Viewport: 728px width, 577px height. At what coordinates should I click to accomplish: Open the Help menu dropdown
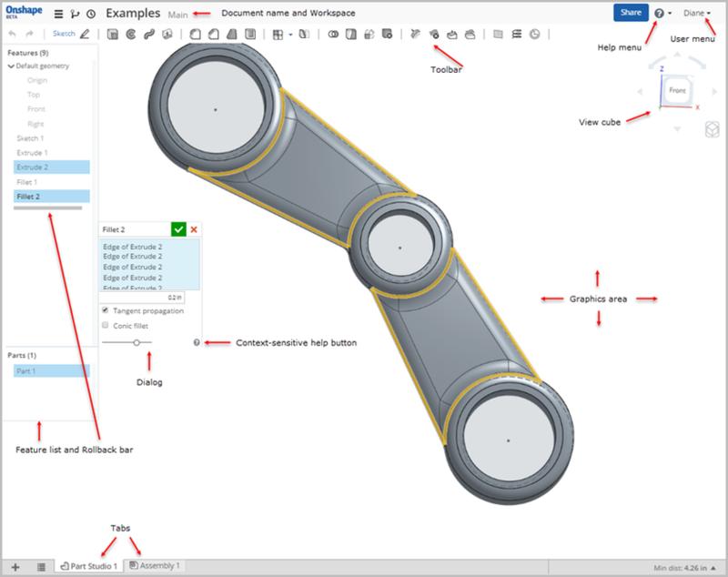[662, 14]
